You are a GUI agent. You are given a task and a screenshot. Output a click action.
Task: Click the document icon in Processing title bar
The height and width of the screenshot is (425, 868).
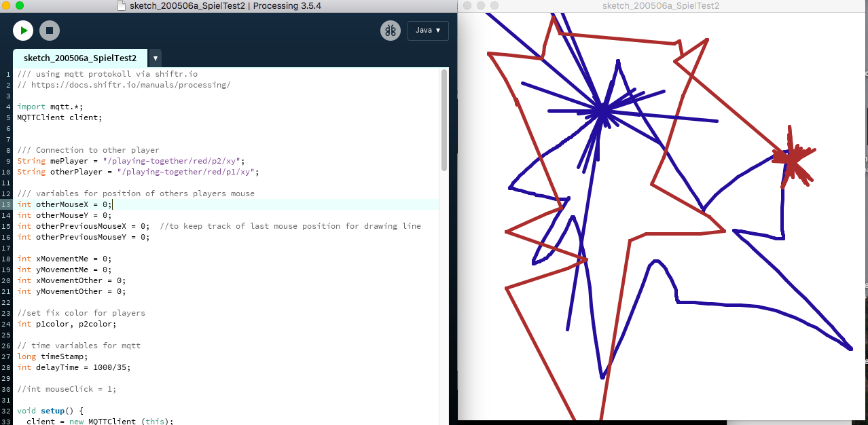click(x=122, y=5)
